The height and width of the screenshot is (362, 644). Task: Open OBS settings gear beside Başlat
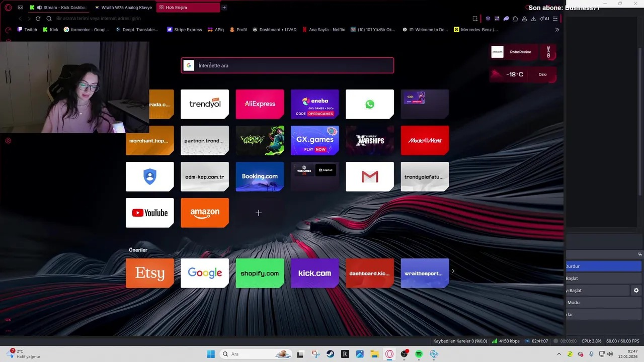636,290
